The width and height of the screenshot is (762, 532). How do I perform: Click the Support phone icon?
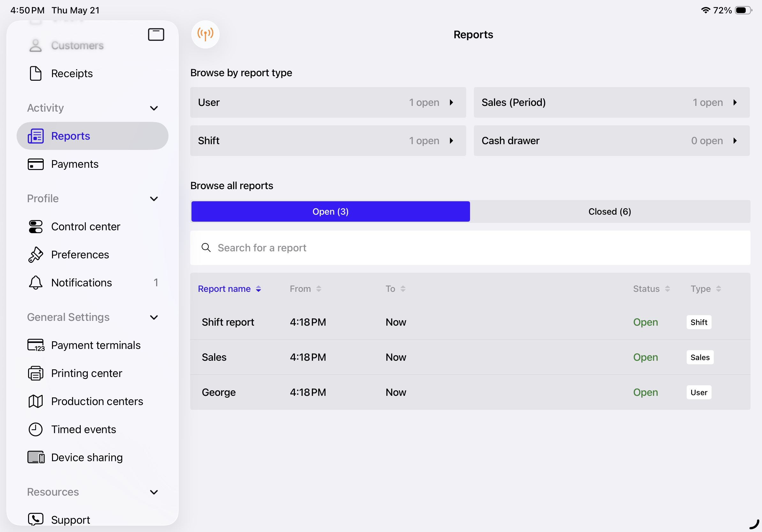(x=35, y=519)
